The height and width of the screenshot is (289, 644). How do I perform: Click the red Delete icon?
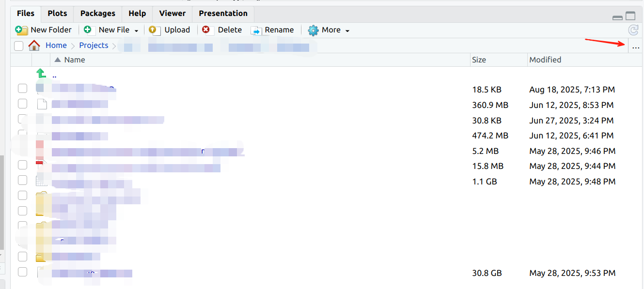(x=207, y=30)
